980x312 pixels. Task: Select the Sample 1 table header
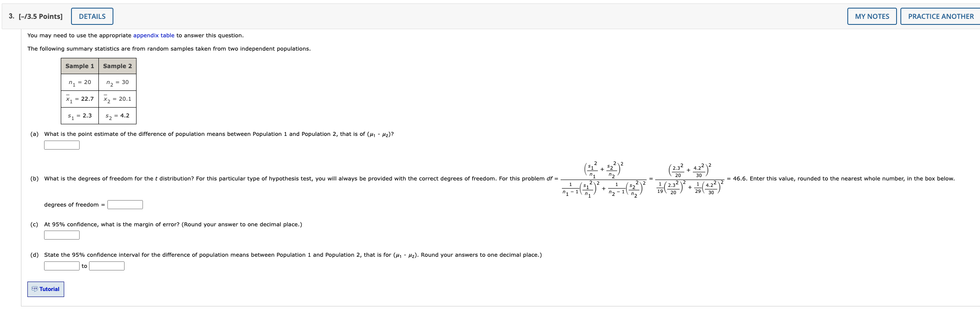[80, 65]
